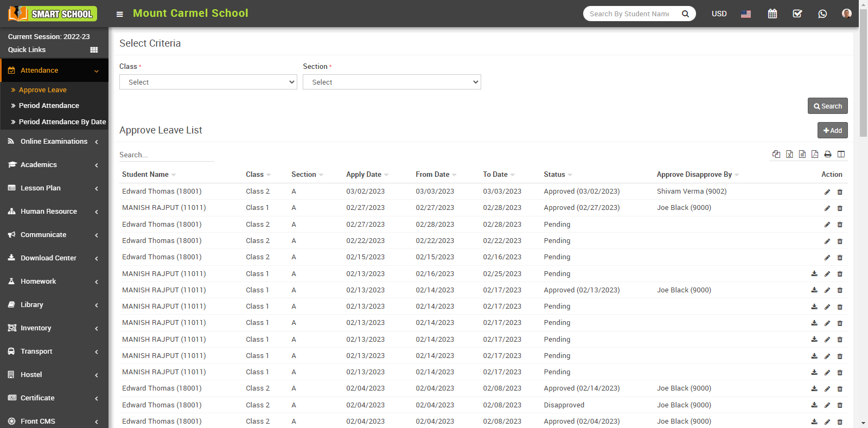Click the column visibility icon above table
The image size is (868, 428).
[841, 155]
